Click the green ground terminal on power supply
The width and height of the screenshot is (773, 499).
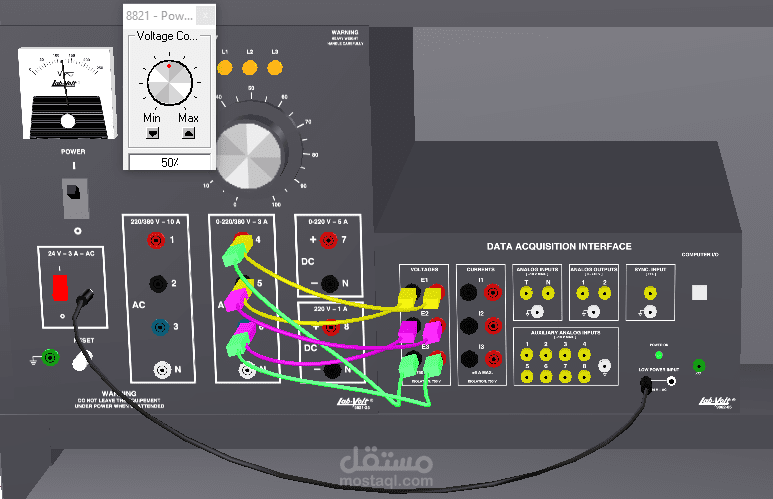[50, 357]
